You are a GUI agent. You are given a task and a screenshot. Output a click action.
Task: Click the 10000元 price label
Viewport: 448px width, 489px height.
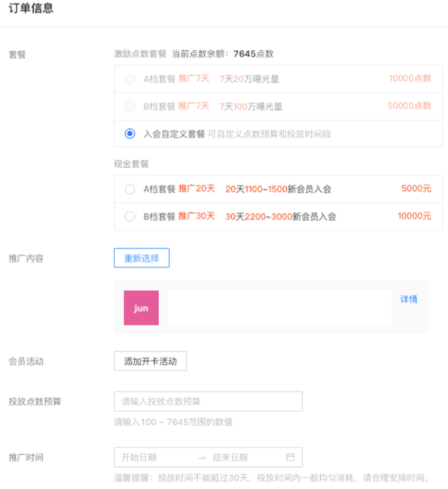click(x=415, y=215)
